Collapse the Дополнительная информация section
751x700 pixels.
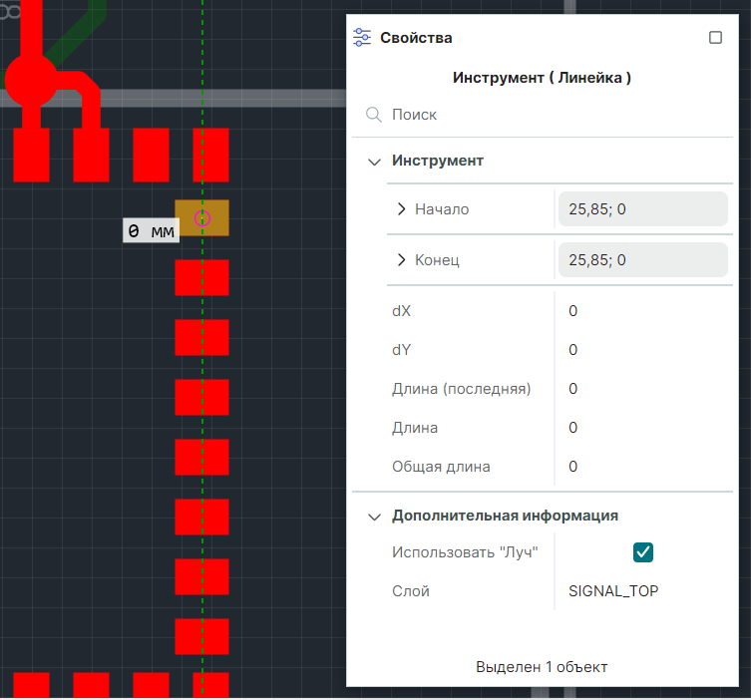pos(374,517)
